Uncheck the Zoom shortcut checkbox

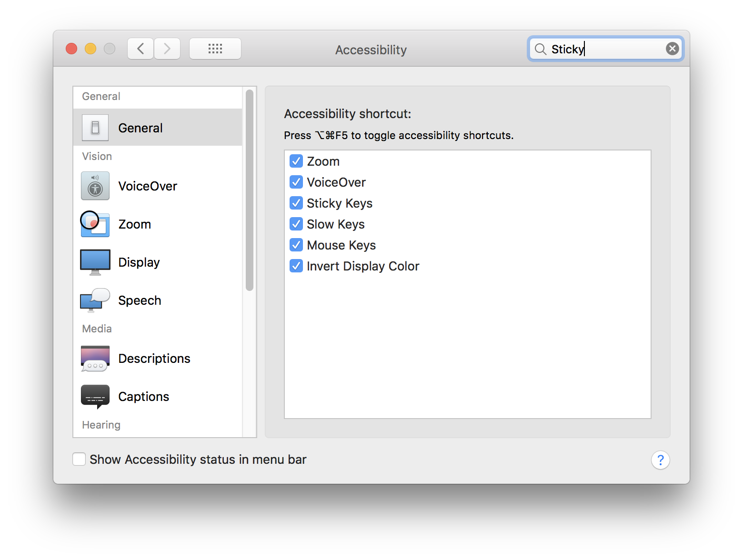(296, 161)
